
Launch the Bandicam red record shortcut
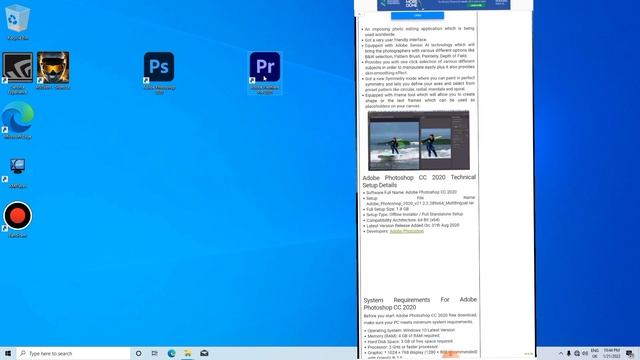(17, 219)
